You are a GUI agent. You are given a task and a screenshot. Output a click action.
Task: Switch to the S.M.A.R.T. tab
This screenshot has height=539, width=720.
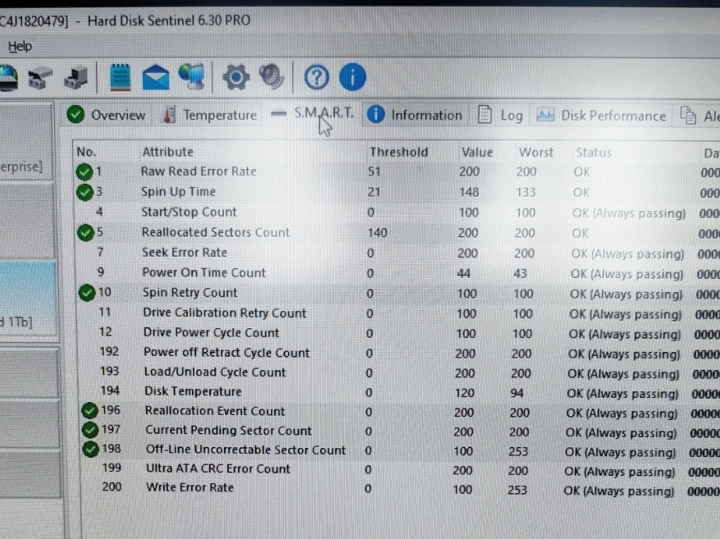tap(313, 113)
